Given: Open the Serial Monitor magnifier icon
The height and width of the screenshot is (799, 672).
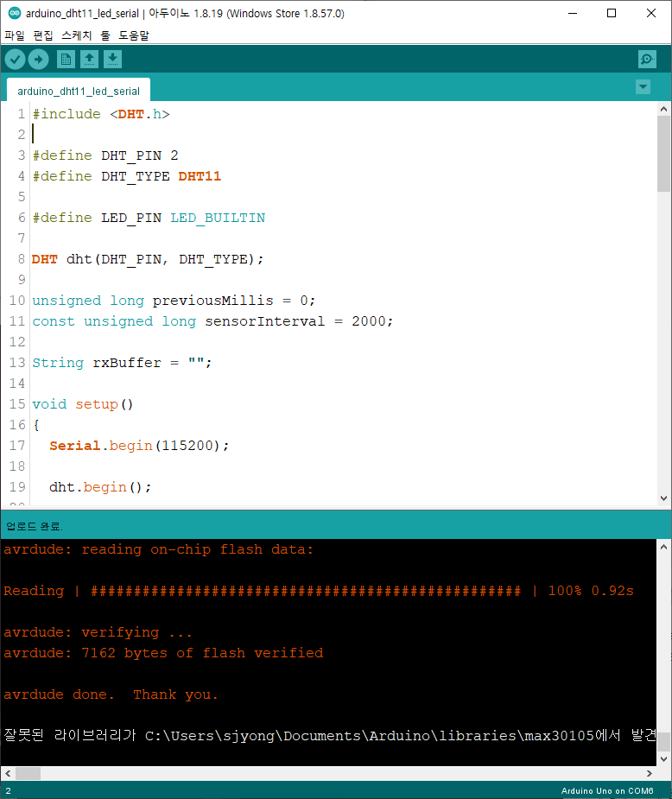Looking at the screenshot, I should coord(647,60).
